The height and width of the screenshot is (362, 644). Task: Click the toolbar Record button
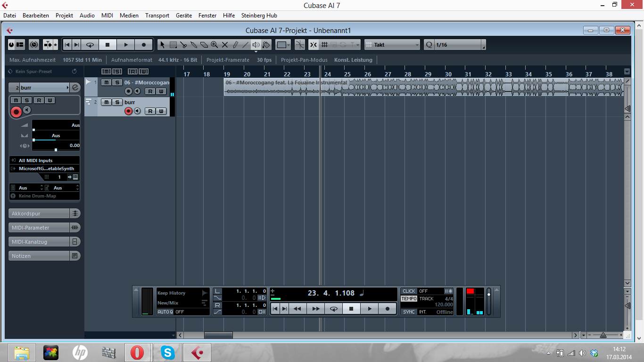point(143,45)
